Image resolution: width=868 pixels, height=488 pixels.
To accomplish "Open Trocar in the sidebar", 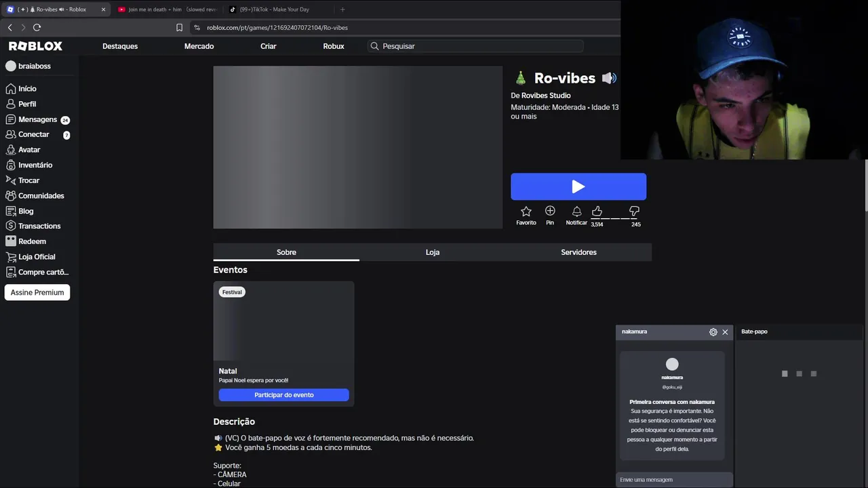I will click(28, 180).
